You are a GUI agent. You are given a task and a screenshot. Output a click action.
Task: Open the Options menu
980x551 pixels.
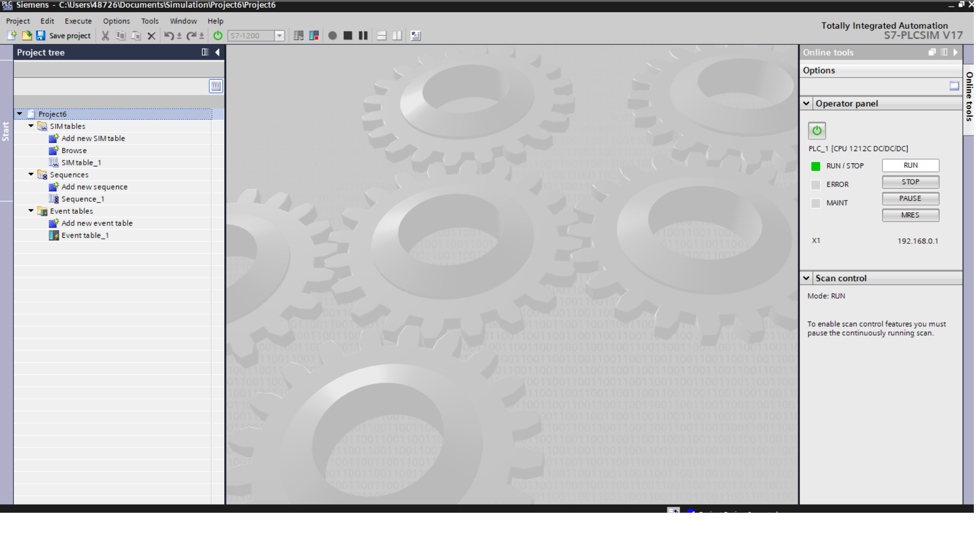click(x=116, y=21)
